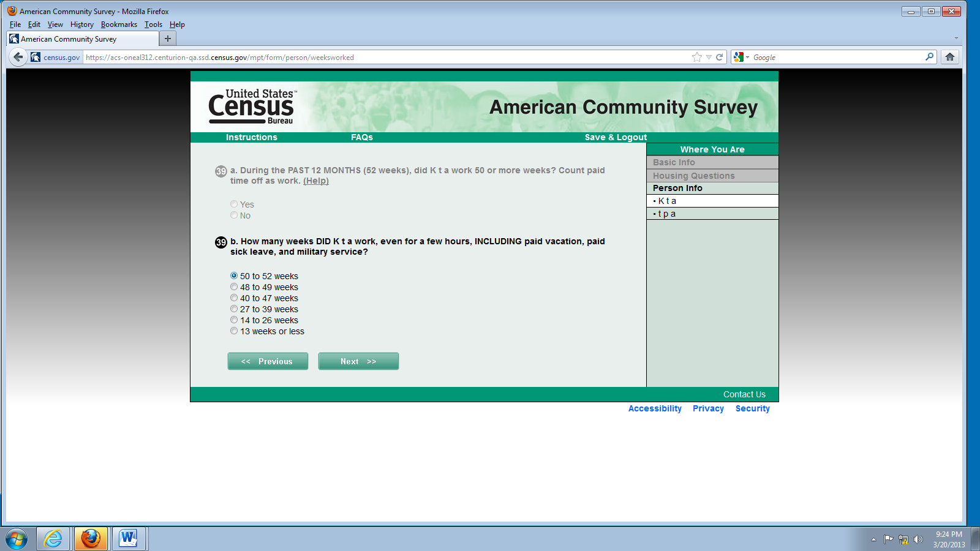Viewport: 980px width, 551px height.
Task: Open Internet Explorer from the taskbar
Action: point(53,539)
